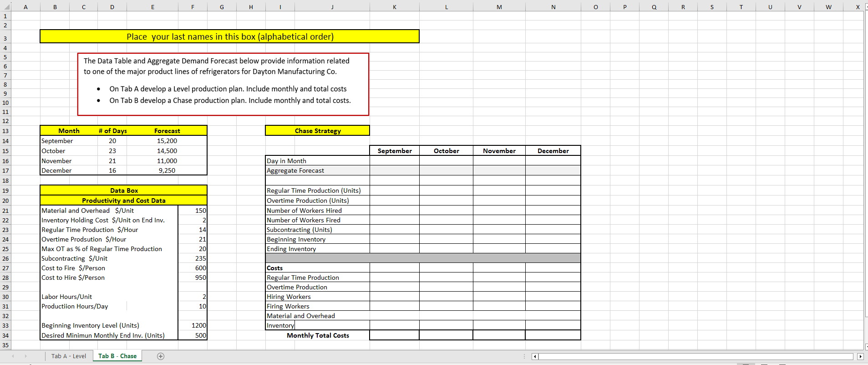Click the bold Costs label
Image resolution: width=868 pixels, height=365 pixels.
click(x=274, y=268)
